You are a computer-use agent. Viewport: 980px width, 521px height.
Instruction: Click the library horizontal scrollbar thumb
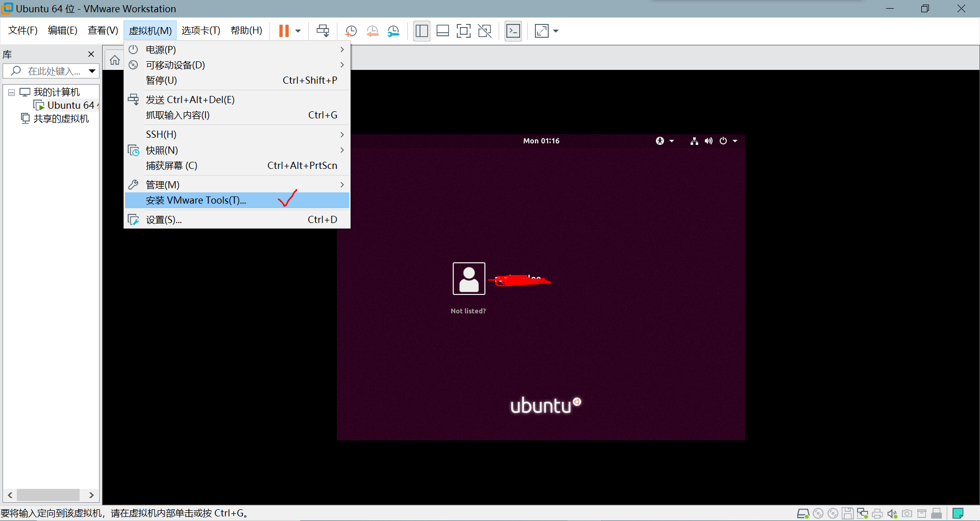click(x=48, y=495)
